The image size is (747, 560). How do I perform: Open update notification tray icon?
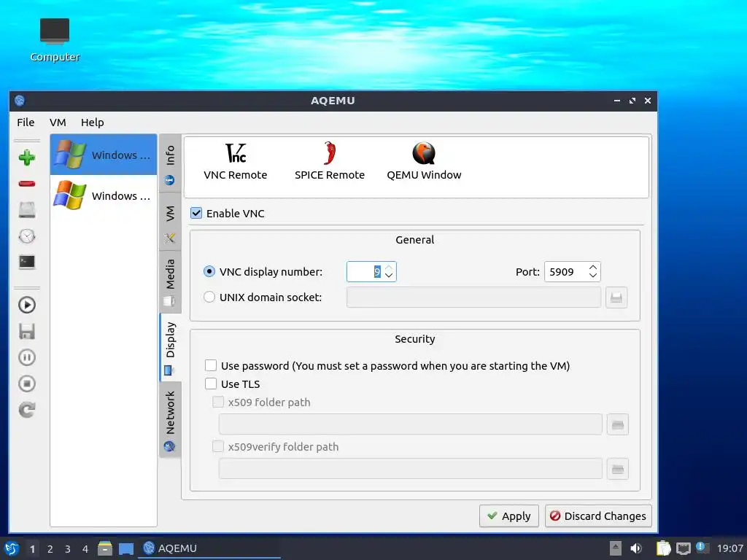[x=703, y=547]
